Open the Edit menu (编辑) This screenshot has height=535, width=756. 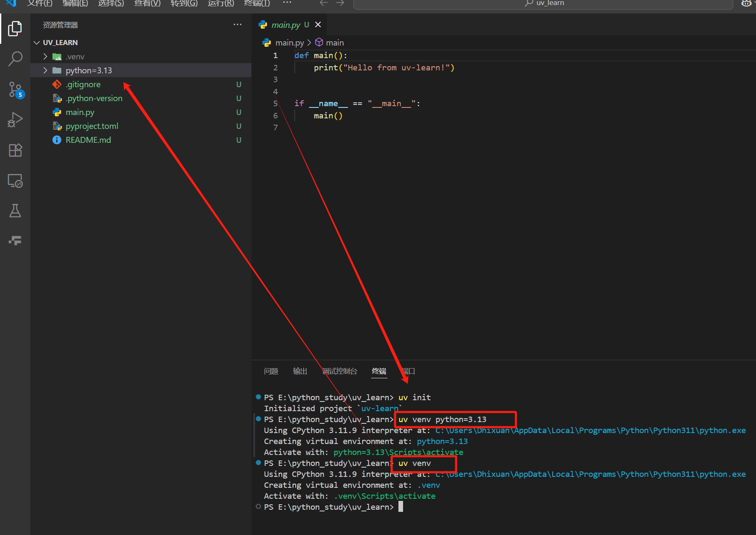(x=75, y=3)
